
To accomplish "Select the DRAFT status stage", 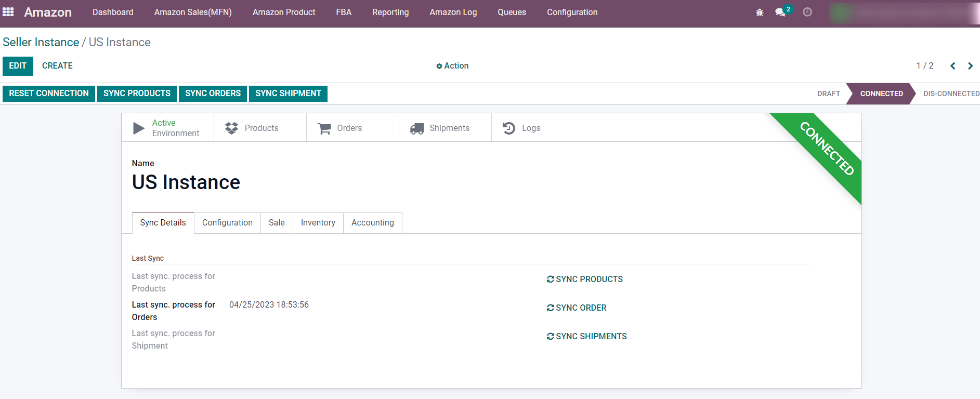I will (x=829, y=94).
